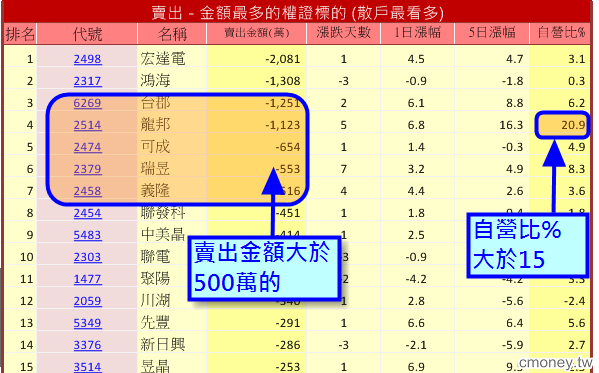Open stock code link 2498

point(87,59)
